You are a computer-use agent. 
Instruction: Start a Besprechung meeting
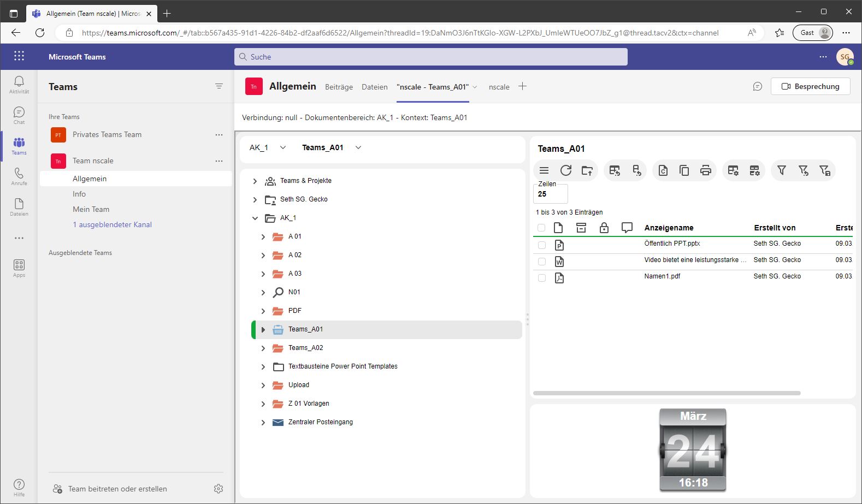pos(810,86)
